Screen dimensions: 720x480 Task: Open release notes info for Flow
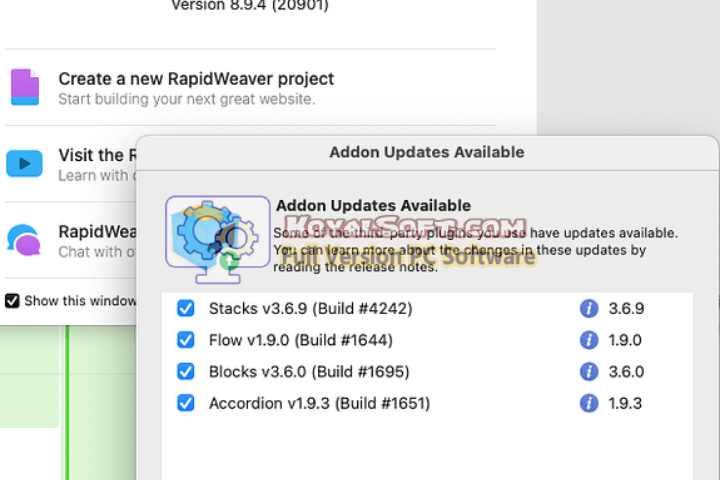[x=589, y=340]
